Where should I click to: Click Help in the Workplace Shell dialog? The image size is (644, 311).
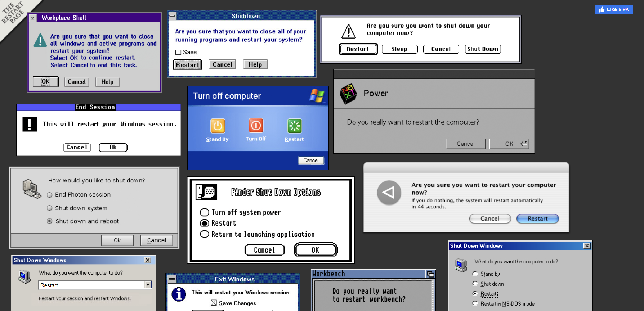[x=107, y=82]
